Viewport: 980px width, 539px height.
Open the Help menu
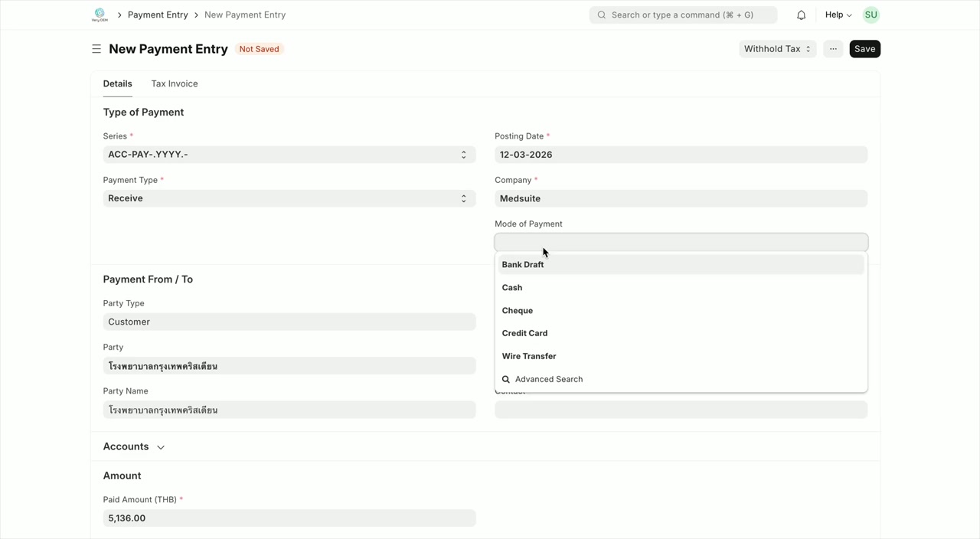838,15
